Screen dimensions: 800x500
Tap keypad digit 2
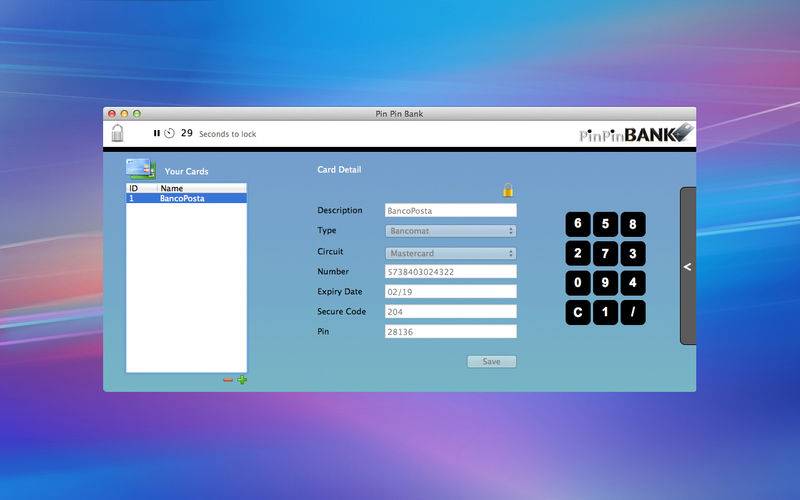(578, 254)
